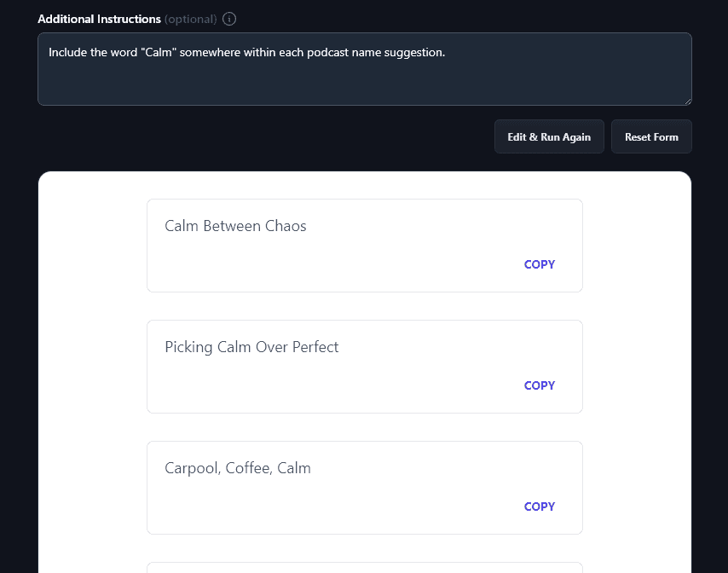Select the "Picking Calm Over Perfect" title text
This screenshot has height=573, width=728.
251,347
